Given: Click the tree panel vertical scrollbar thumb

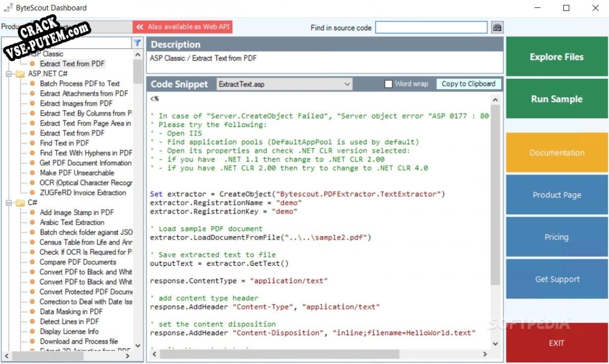Looking at the screenshot, I should click(x=138, y=72).
